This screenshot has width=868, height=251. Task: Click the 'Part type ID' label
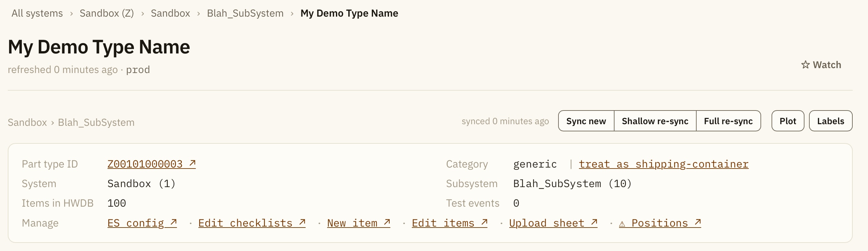pos(50,164)
